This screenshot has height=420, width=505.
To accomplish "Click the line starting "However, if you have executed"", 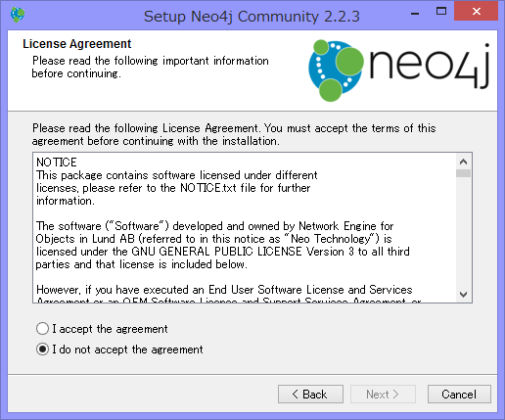I will (x=224, y=290).
